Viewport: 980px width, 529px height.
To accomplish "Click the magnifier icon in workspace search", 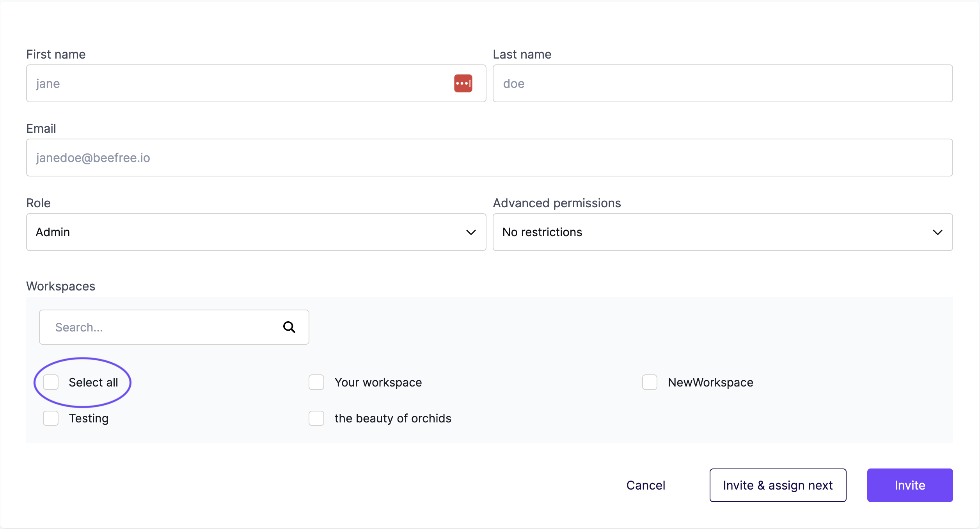I will (x=289, y=327).
